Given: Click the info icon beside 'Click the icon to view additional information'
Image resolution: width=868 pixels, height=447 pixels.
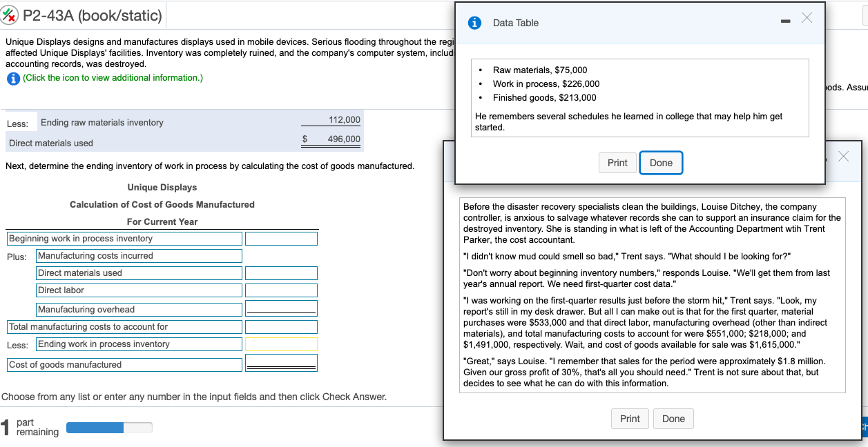Looking at the screenshot, I should [x=13, y=78].
